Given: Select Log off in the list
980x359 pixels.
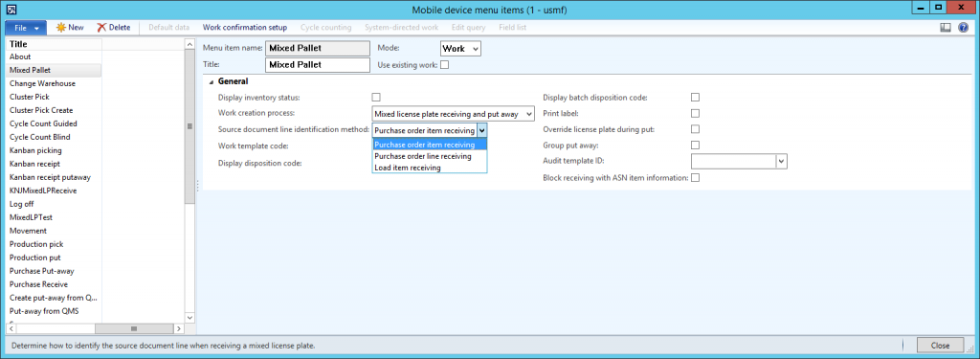Looking at the screenshot, I should click(54, 204).
